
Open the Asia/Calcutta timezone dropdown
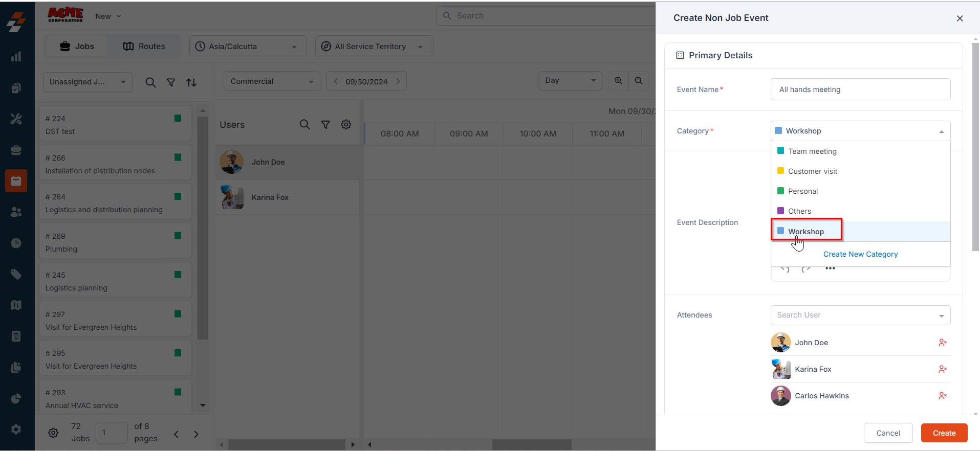click(248, 47)
